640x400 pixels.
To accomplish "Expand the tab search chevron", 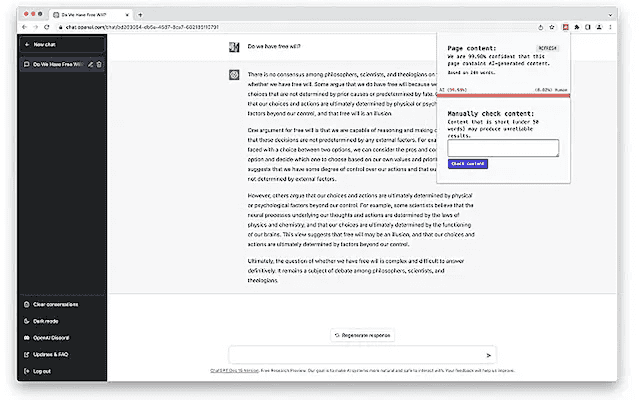I will click(x=612, y=13).
